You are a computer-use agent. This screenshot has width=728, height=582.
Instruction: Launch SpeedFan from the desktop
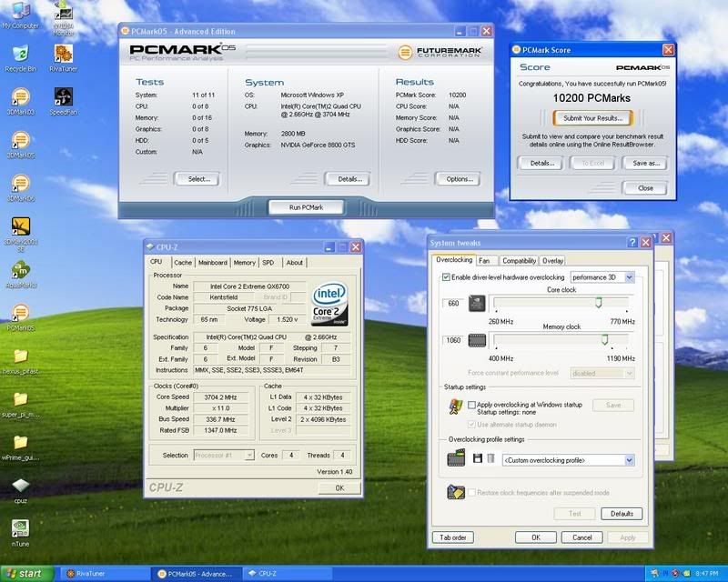[64, 98]
